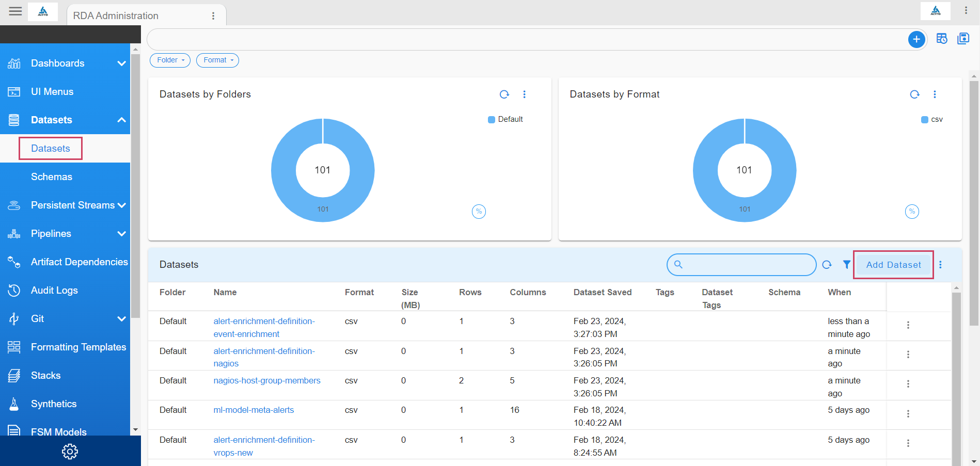Open the hamburger menu at top left
Screen dimensions: 980x466
[15, 11]
